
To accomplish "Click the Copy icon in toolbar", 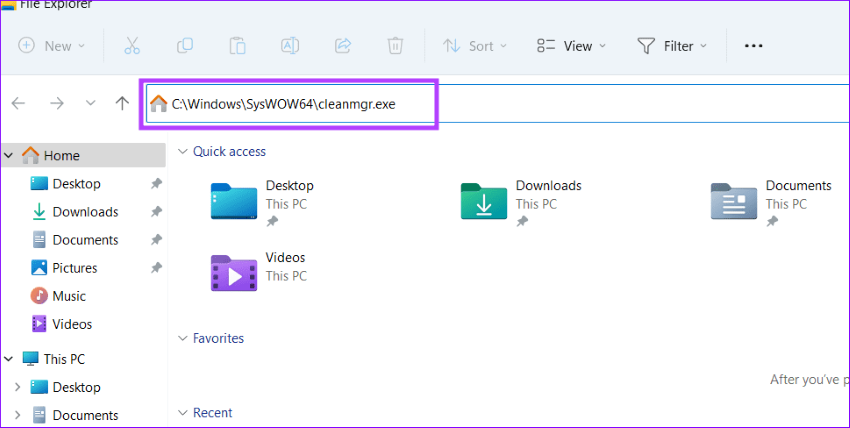I will 185,46.
